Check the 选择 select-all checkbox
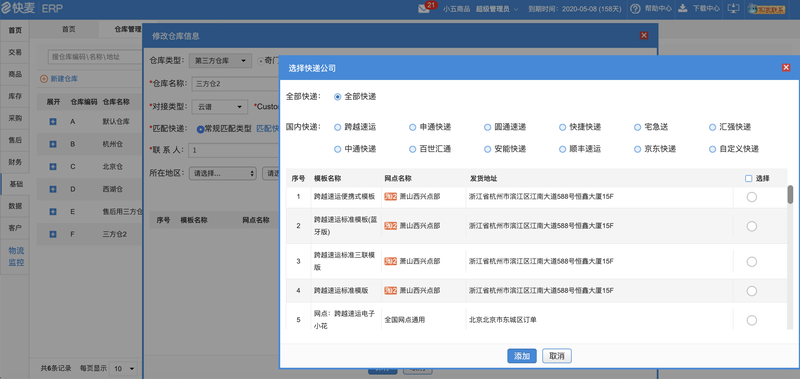Screen dimensions: 800x379 pos(748,179)
